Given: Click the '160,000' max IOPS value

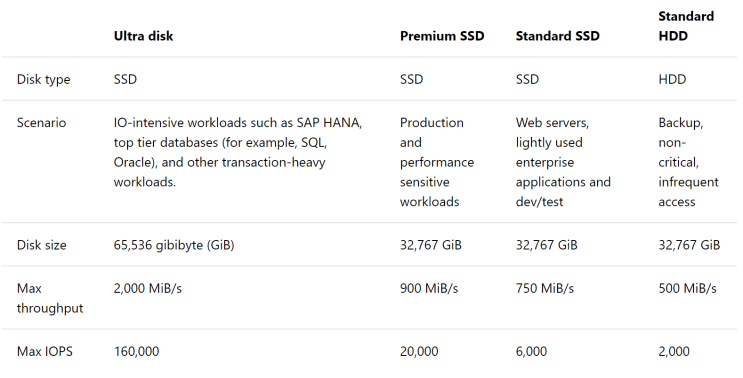Looking at the screenshot, I should (x=136, y=351).
